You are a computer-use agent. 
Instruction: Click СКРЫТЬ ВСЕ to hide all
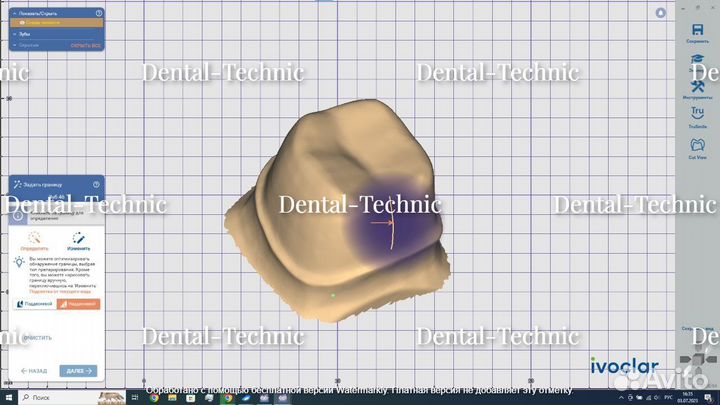86,45
